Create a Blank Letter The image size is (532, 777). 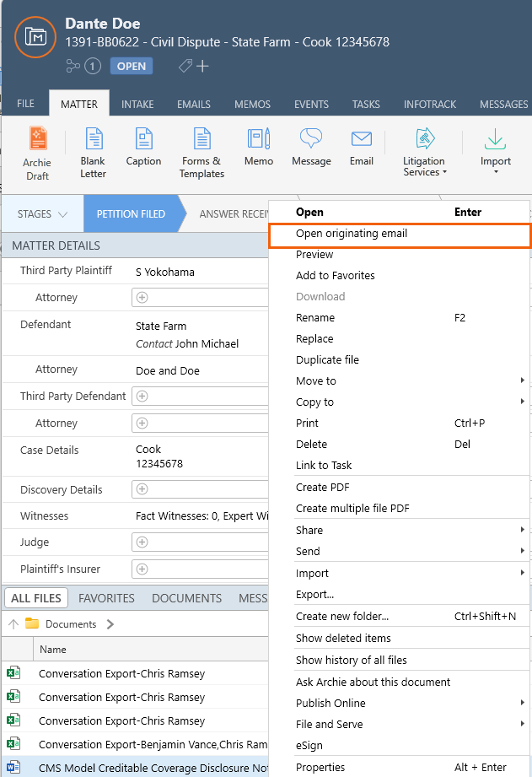pos(93,140)
